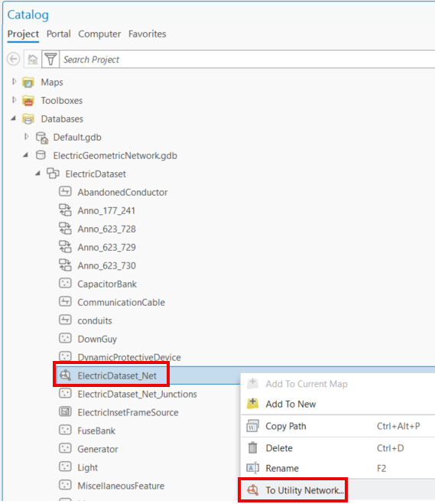Expand the Default.gdb node
435x504 pixels.
point(27,137)
